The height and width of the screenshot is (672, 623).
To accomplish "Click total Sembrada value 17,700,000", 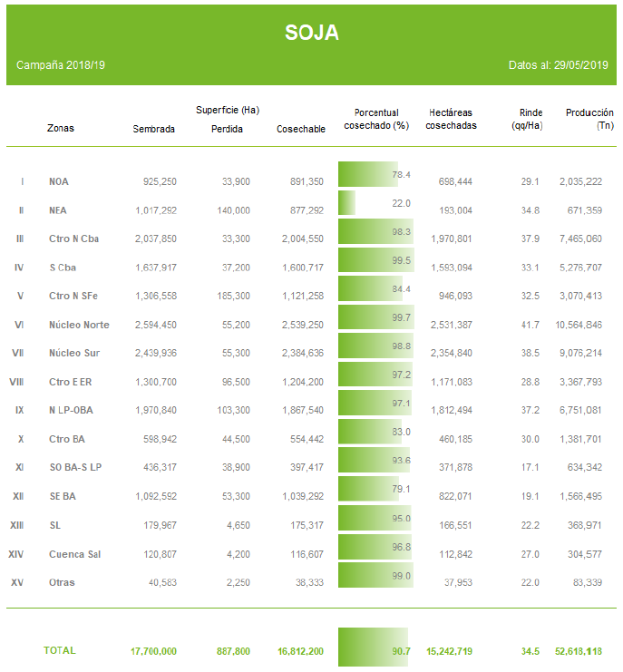I will tap(153, 651).
